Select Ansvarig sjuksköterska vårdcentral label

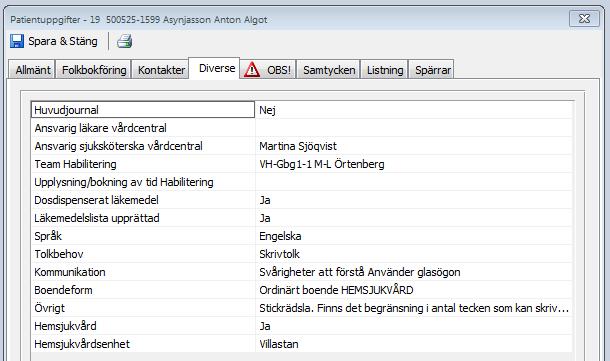click(118, 146)
